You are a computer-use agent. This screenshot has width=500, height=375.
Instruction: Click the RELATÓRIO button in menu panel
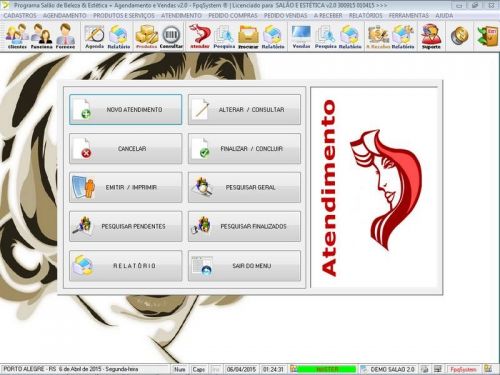point(126,266)
